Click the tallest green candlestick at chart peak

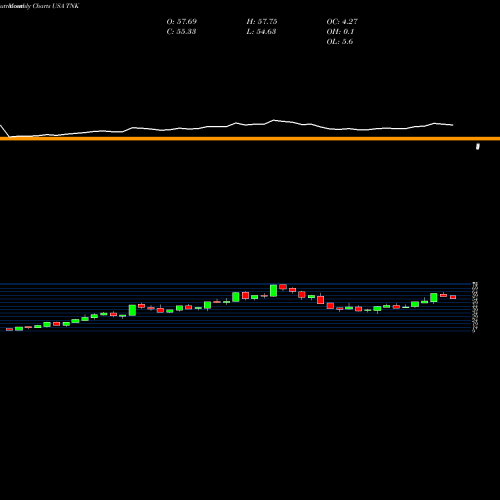click(273, 290)
